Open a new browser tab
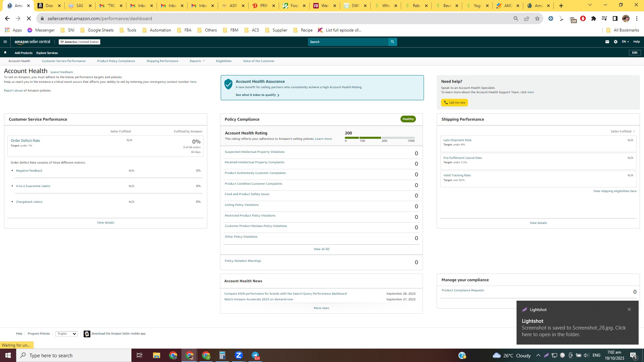 [x=561, y=6]
